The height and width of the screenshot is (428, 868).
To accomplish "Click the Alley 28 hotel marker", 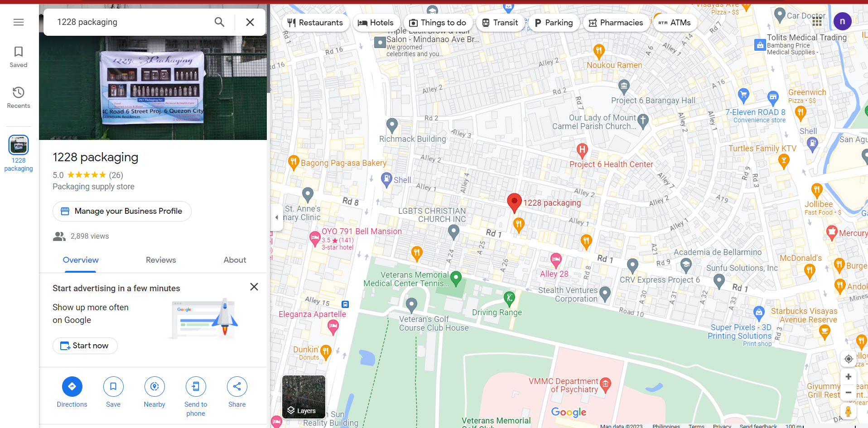I will [x=556, y=261].
